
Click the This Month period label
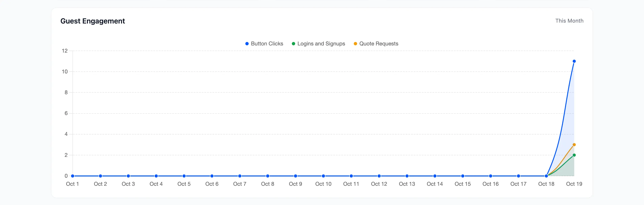pos(569,21)
